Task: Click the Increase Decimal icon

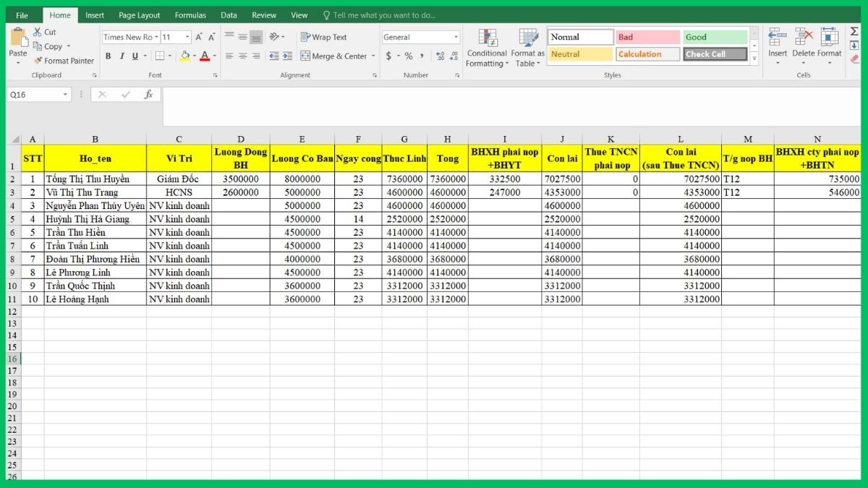Action: (440, 55)
